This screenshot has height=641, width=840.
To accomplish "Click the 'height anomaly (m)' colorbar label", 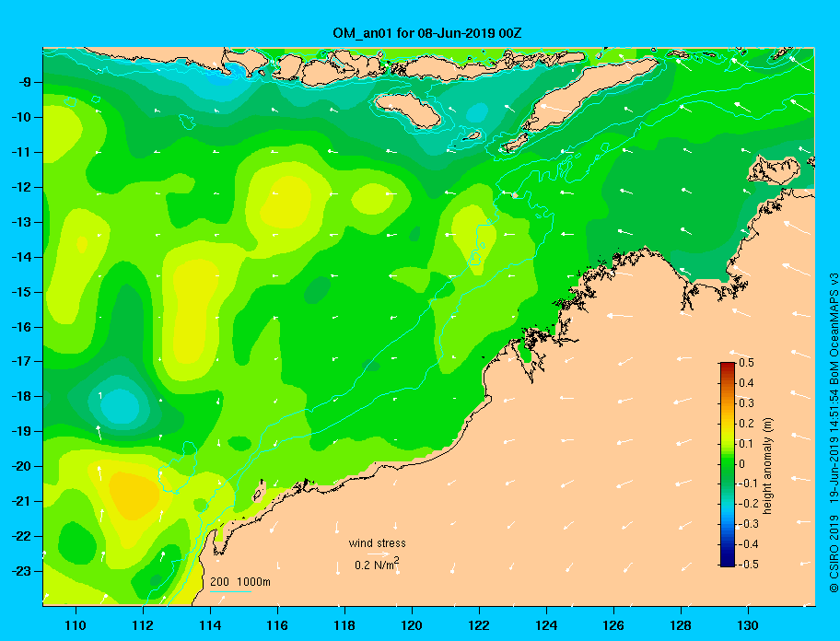I will point(767,466).
